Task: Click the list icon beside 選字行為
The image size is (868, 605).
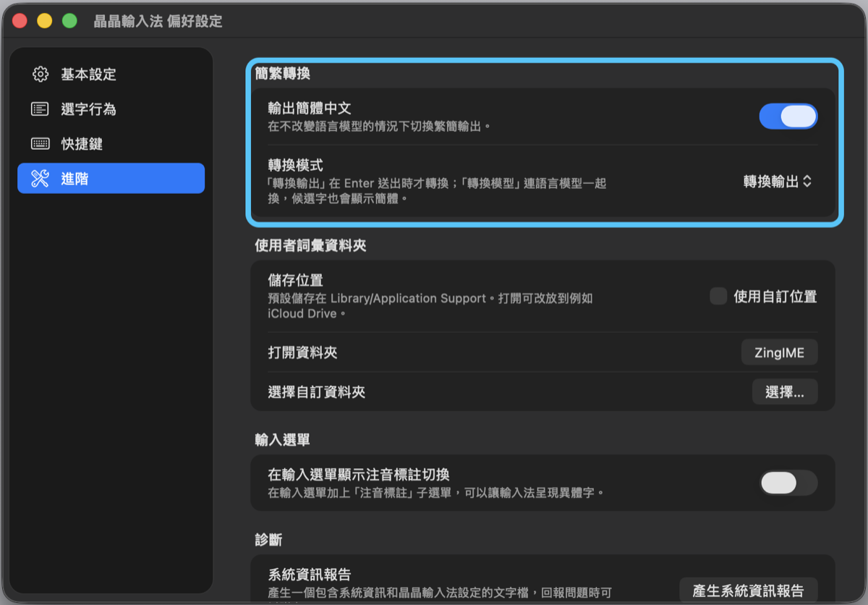Action: pyautogui.click(x=41, y=109)
